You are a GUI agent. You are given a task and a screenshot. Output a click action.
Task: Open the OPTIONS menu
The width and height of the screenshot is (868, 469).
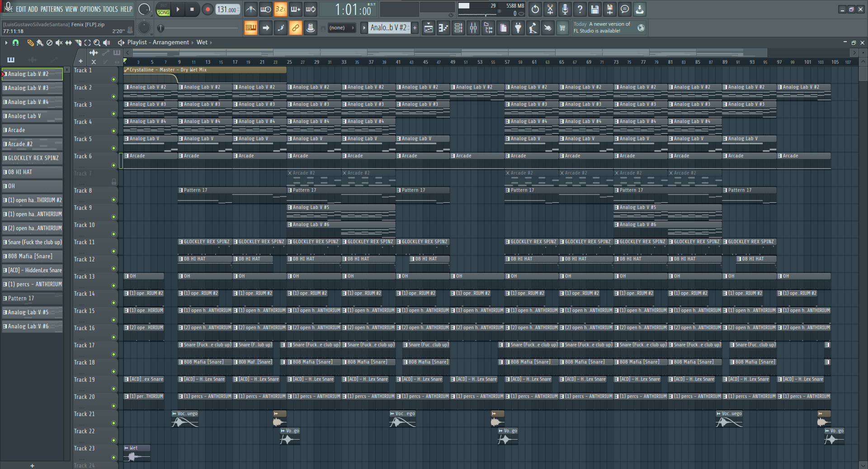pos(90,9)
